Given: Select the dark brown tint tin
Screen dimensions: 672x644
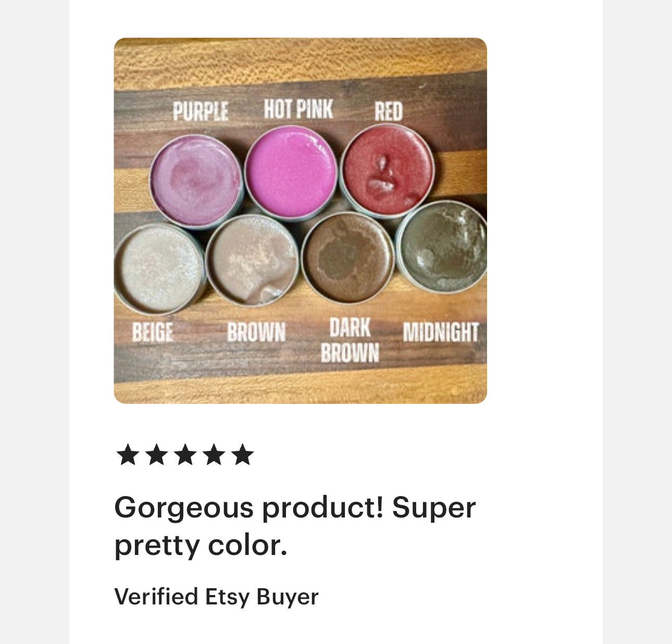Looking at the screenshot, I should click(x=347, y=258).
